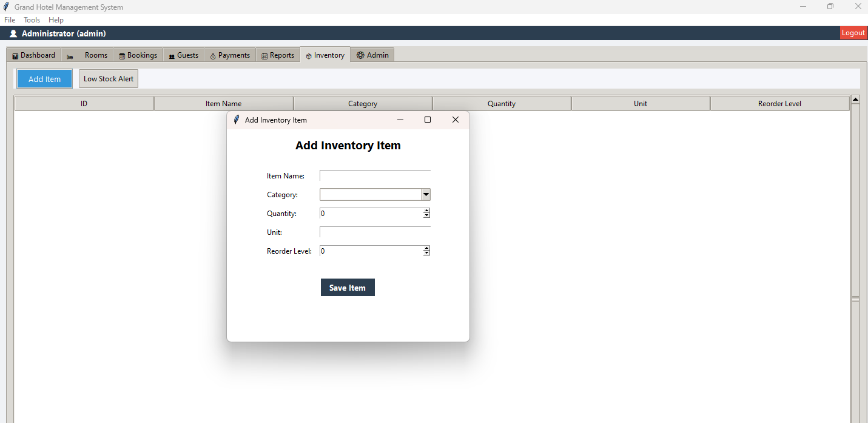
Task: Expand the Category dropdown arrow
Action: click(x=426, y=195)
